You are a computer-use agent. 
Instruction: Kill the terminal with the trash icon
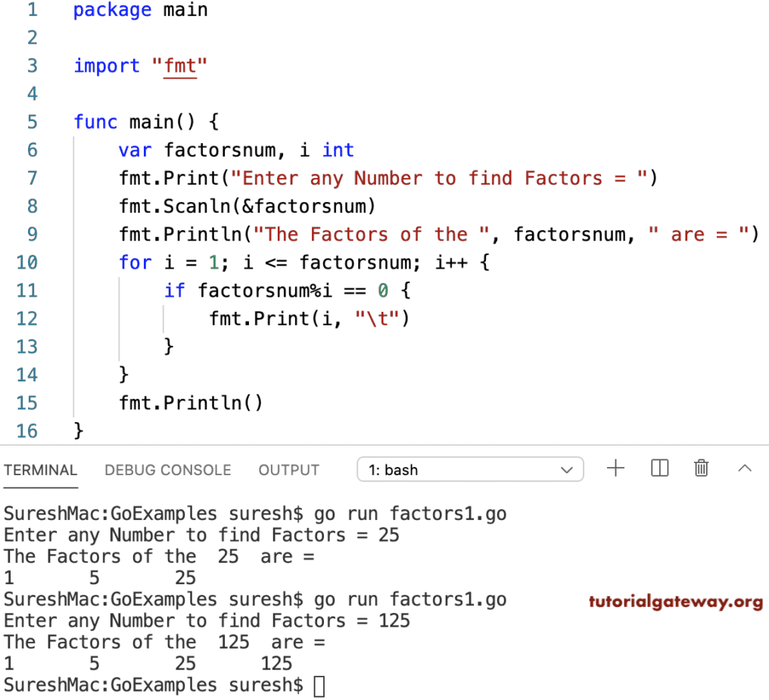click(x=701, y=468)
